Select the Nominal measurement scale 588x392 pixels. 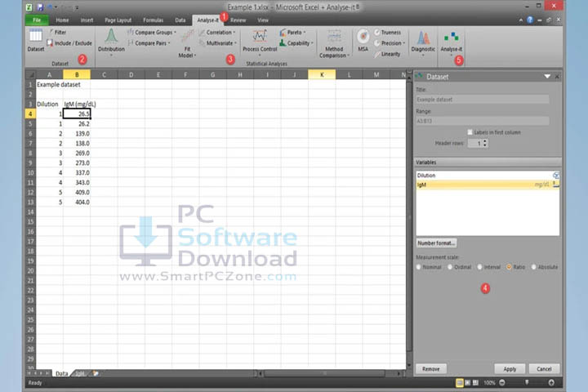click(x=419, y=267)
